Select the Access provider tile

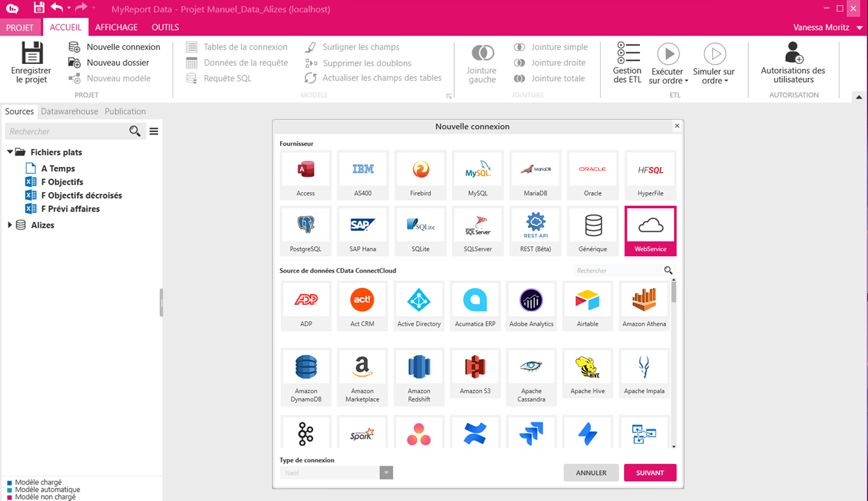305,175
